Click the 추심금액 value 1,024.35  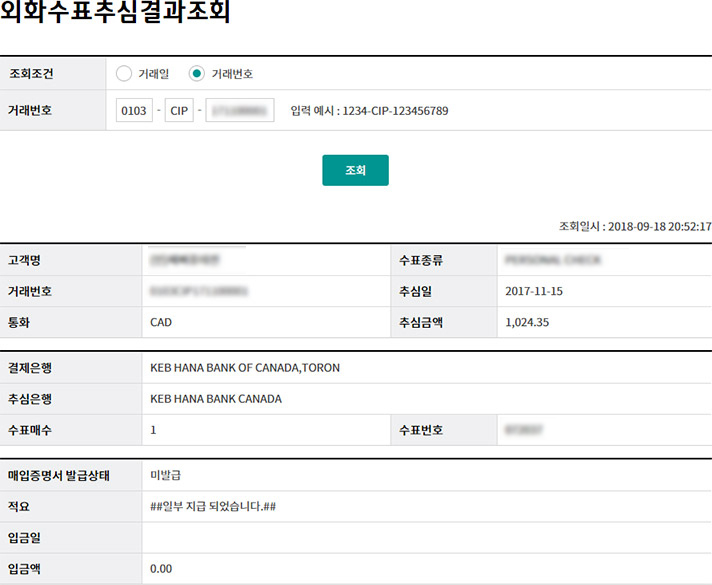(x=529, y=323)
